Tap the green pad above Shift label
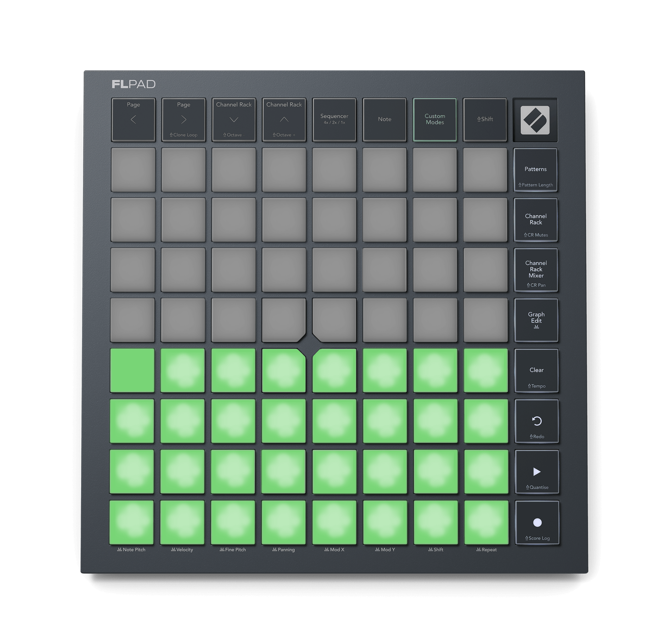 click(x=435, y=522)
